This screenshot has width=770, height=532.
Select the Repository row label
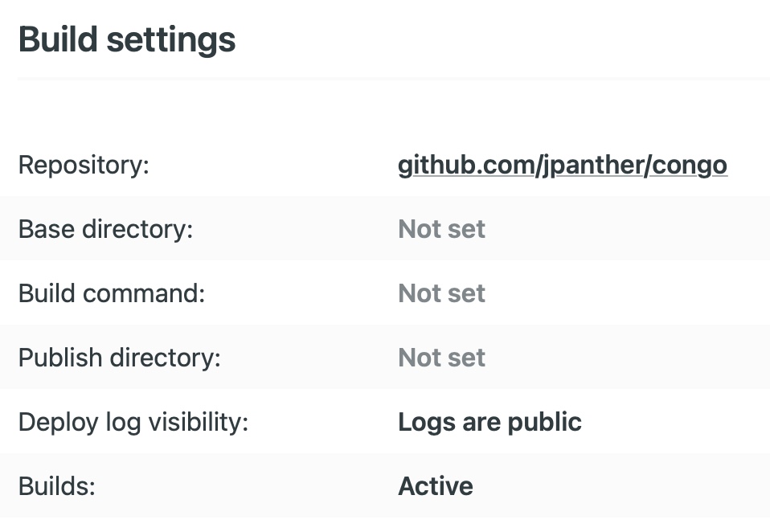[84, 165]
